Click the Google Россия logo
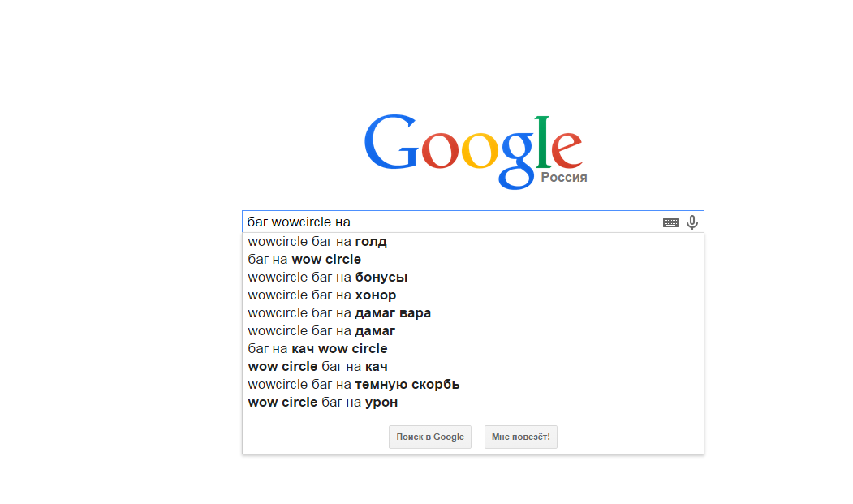The image size is (853, 504). click(476, 152)
